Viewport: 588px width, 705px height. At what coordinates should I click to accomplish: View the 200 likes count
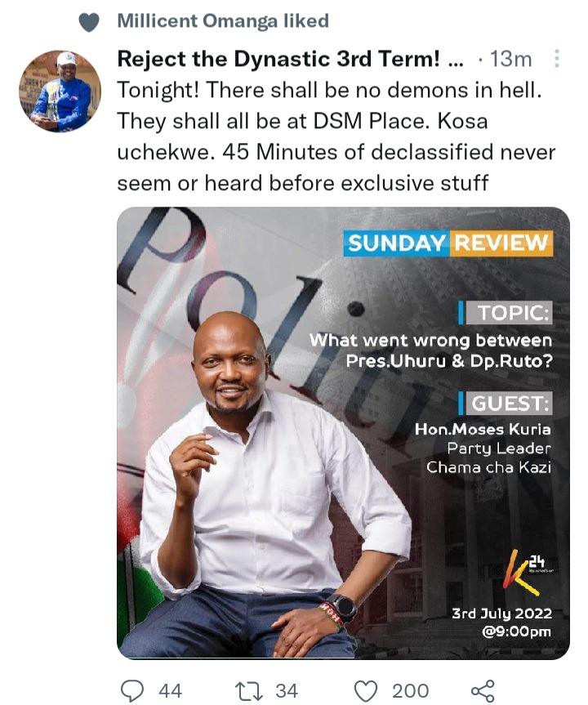click(411, 690)
